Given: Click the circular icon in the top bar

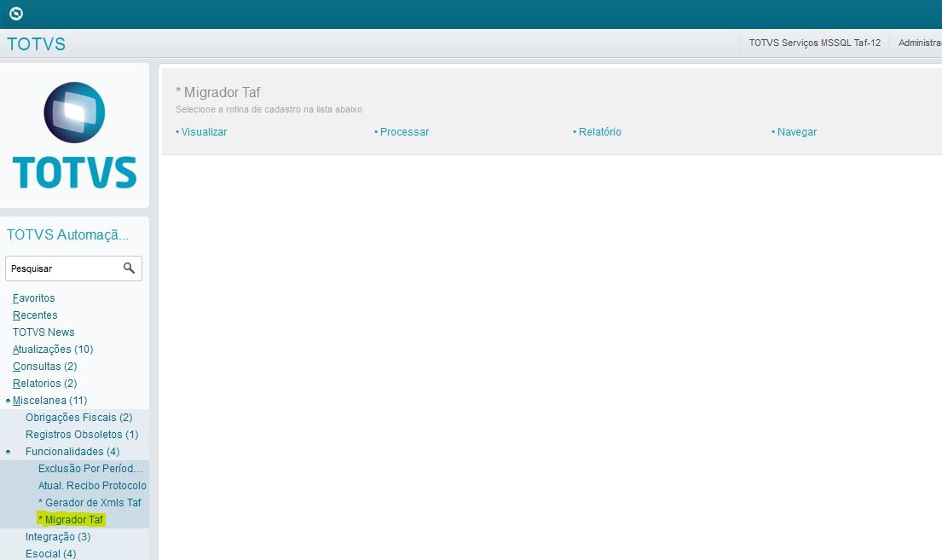Looking at the screenshot, I should point(16,14).
